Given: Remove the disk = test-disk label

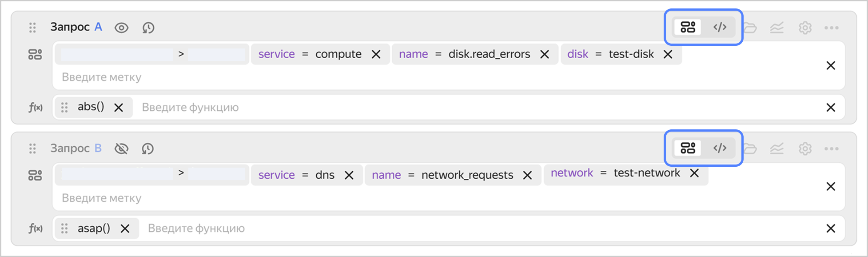Looking at the screenshot, I should tap(668, 54).
